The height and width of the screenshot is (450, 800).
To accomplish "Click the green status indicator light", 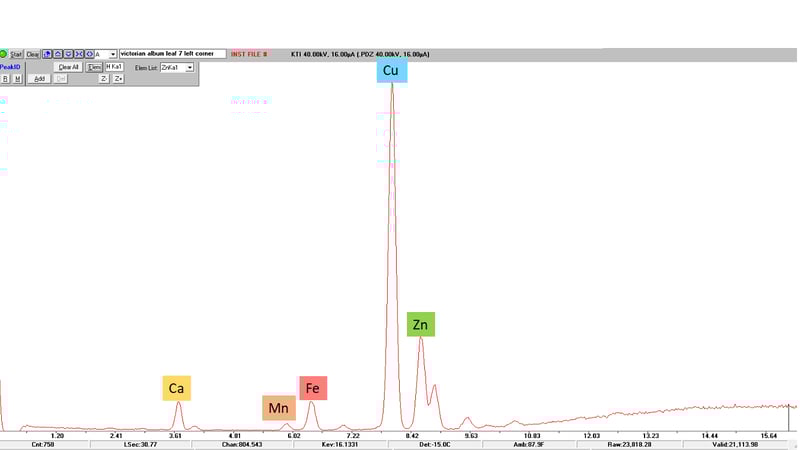I will [3, 54].
